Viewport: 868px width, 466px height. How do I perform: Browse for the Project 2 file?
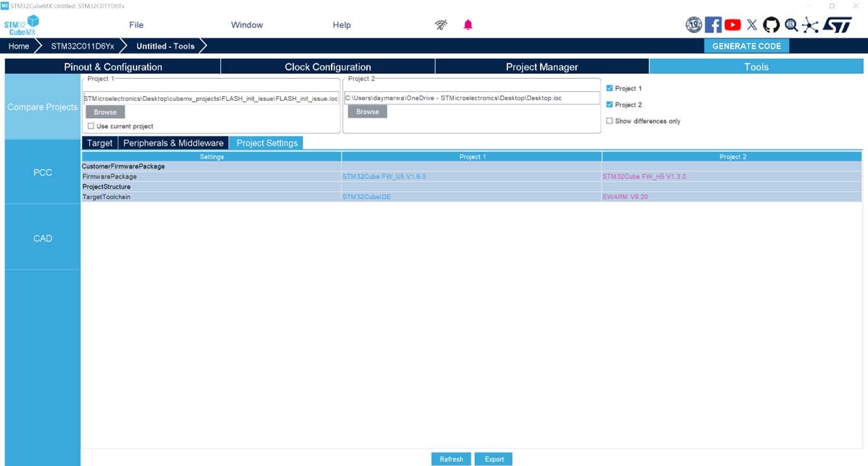click(x=367, y=112)
